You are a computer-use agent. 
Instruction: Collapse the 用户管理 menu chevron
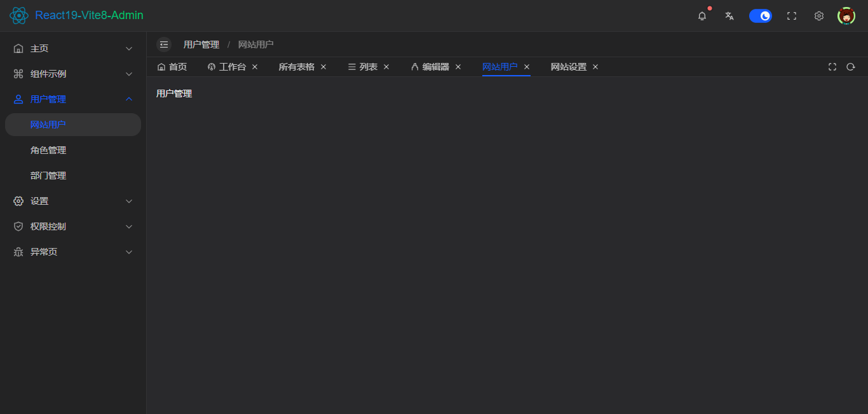click(129, 99)
